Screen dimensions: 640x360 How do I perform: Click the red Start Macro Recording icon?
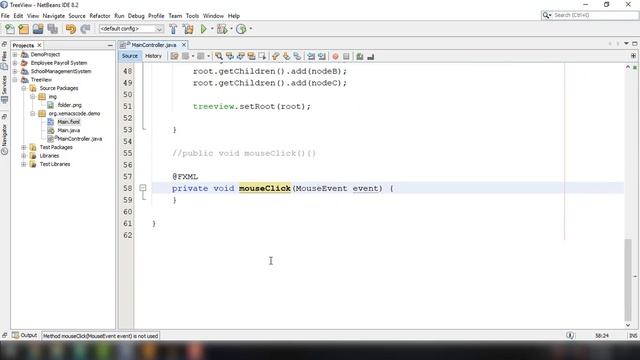[336, 56]
